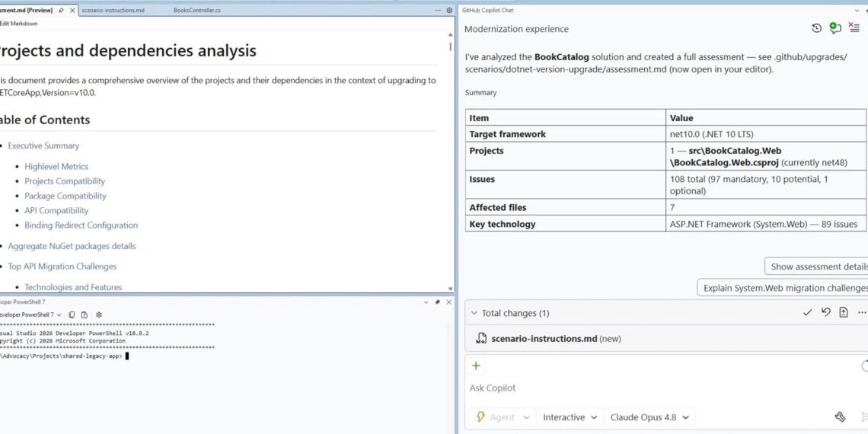The height and width of the screenshot is (434, 868).
Task: Click Explain System.Web migration challenges suggestion
Action: coord(782,288)
